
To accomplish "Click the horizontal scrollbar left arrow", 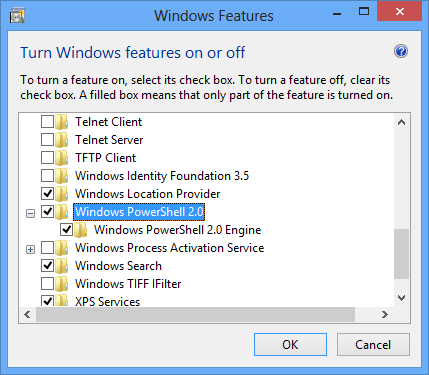I will 27,314.
